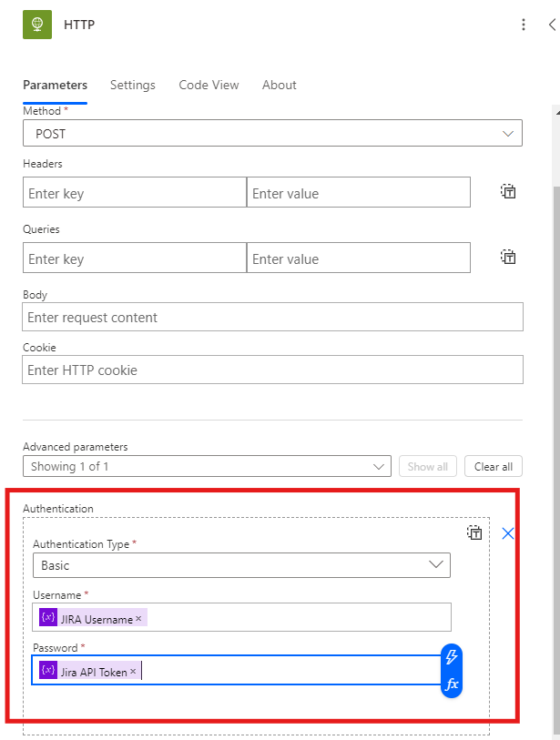560x740 pixels.
Task: Click the right-side scrollbar
Action: (x=554, y=364)
